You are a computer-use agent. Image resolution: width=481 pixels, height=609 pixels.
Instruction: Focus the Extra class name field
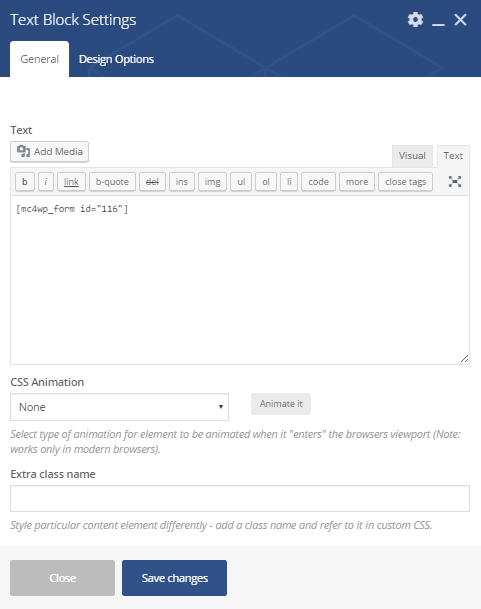(240, 498)
